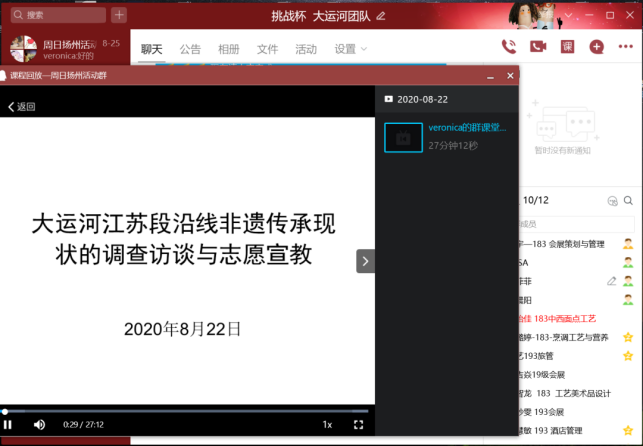Collapse the playlist side panel arrow
The width and height of the screenshot is (643, 446).
[366, 261]
